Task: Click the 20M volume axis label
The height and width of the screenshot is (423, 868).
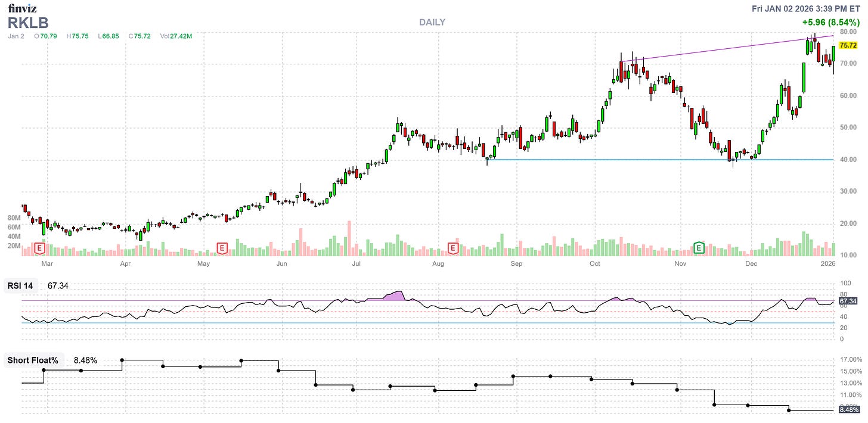Action: coord(14,245)
